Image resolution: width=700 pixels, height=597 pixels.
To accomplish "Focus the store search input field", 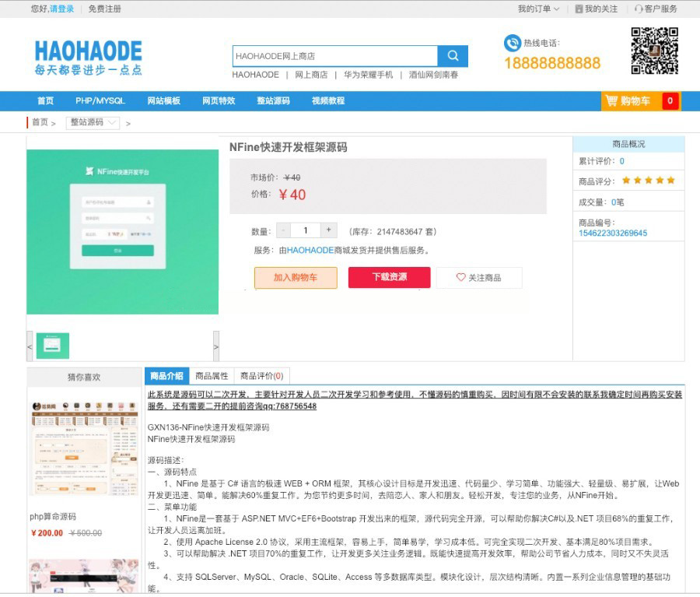I will (334, 56).
